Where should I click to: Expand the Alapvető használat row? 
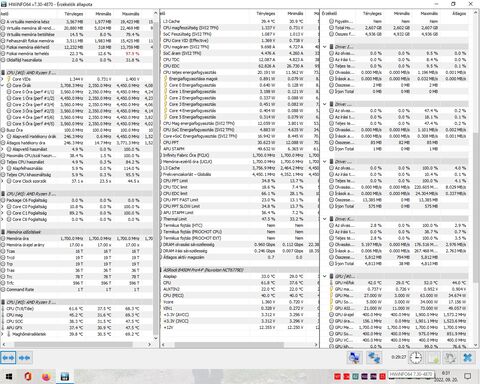(x=3, y=149)
